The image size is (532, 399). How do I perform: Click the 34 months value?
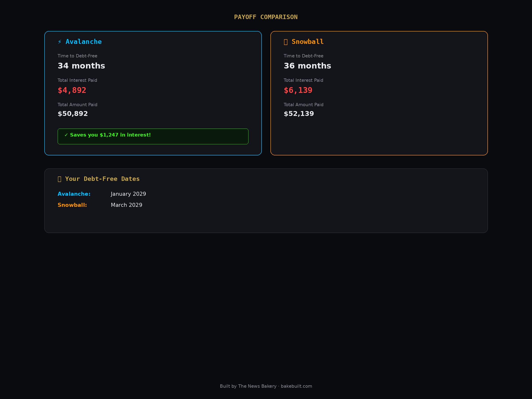tap(81, 66)
